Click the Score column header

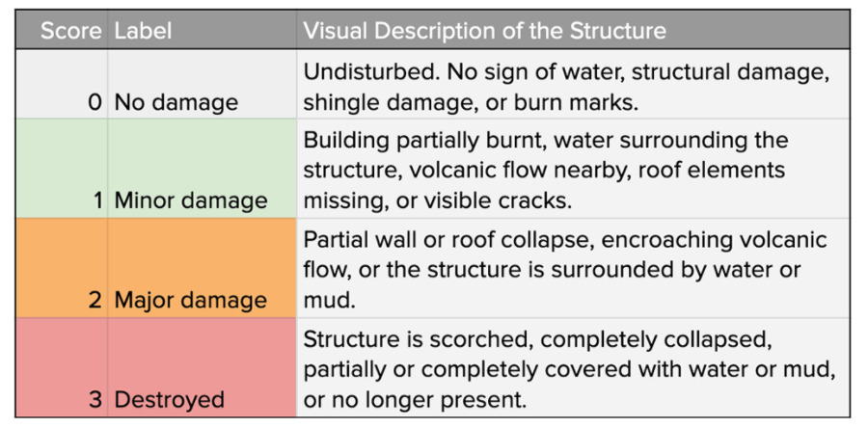tap(70, 30)
